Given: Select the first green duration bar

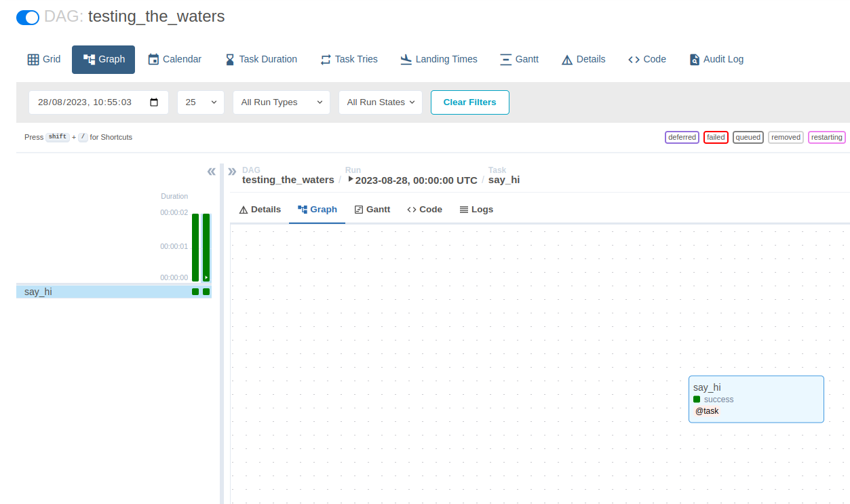Looking at the screenshot, I should click(195, 247).
